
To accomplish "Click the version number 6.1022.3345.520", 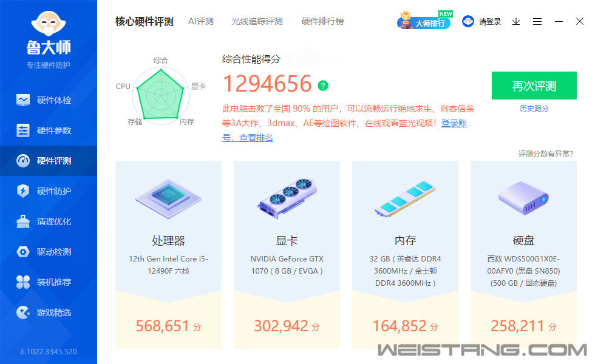I will tap(49, 351).
